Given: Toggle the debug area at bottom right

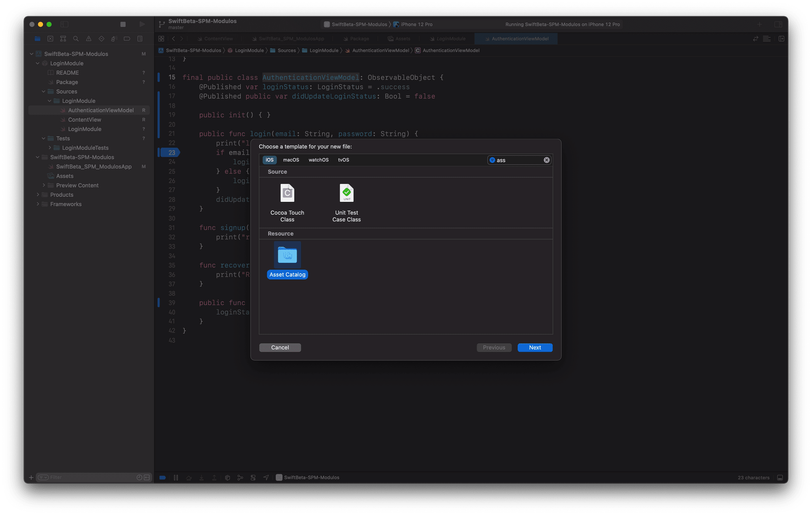Looking at the screenshot, I should tap(780, 478).
